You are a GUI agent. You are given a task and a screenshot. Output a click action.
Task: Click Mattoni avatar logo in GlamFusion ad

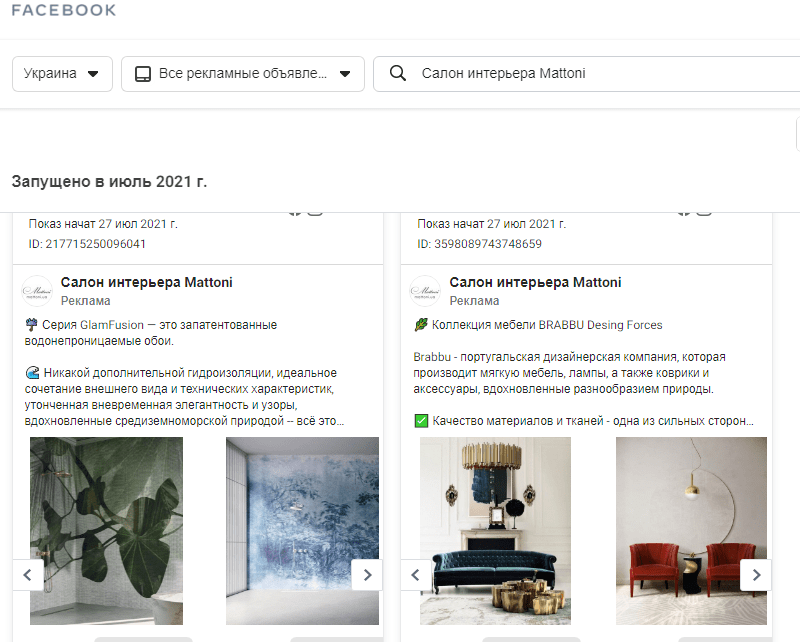pos(37,291)
